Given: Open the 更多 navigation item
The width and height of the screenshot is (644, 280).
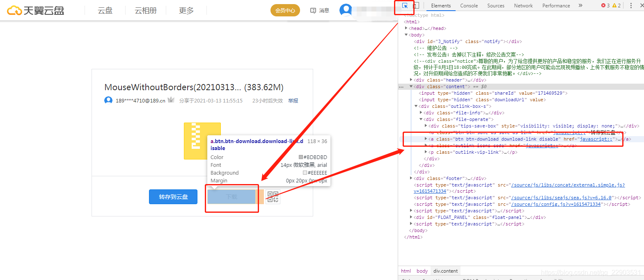Looking at the screenshot, I should click(x=186, y=10).
